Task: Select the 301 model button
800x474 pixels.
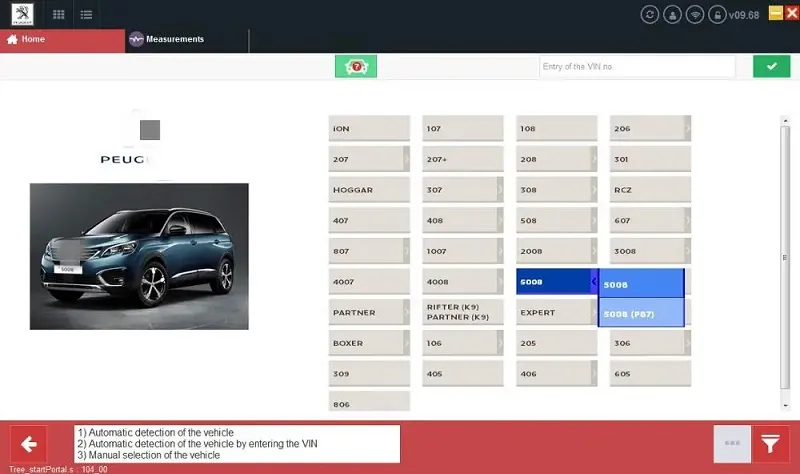Action: [651, 159]
